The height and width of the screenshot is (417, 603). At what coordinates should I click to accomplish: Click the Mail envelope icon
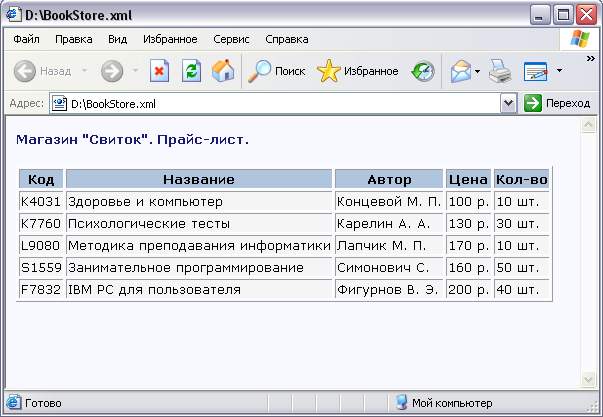point(461,71)
